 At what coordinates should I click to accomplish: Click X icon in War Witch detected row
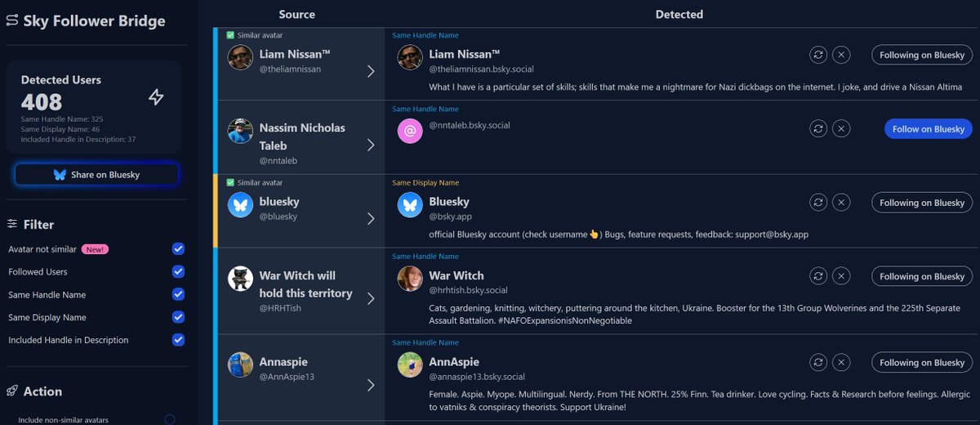pyautogui.click(x=841, y=276)
